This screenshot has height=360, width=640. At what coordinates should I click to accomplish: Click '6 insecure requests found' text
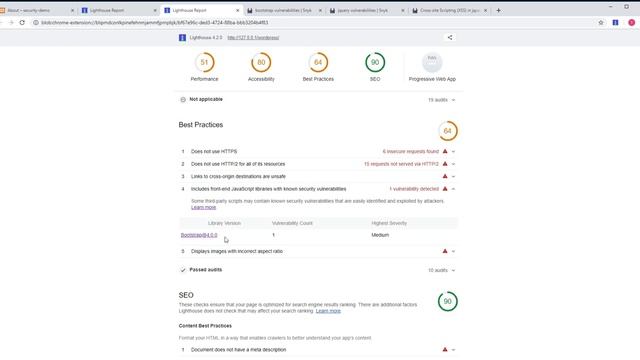410,151
